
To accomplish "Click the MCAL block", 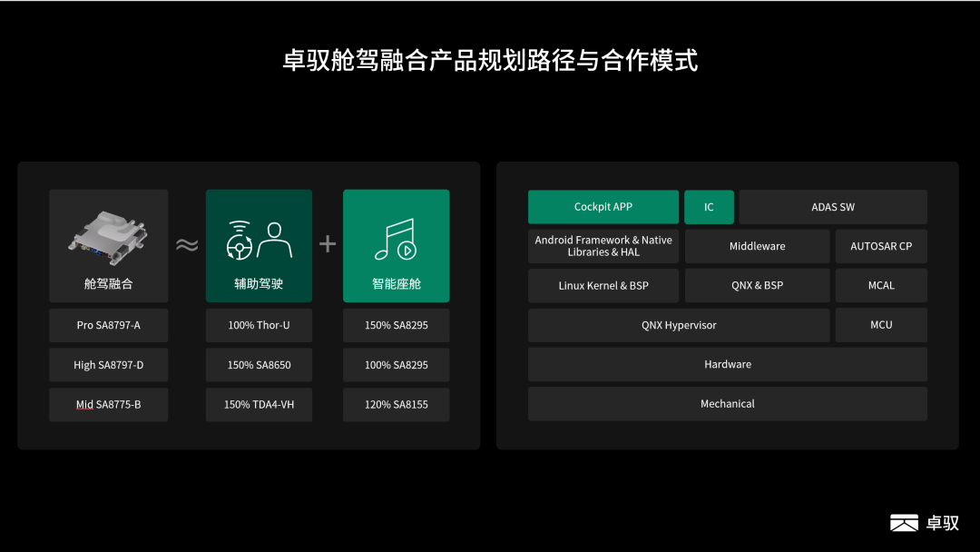I will pos(881,286).
